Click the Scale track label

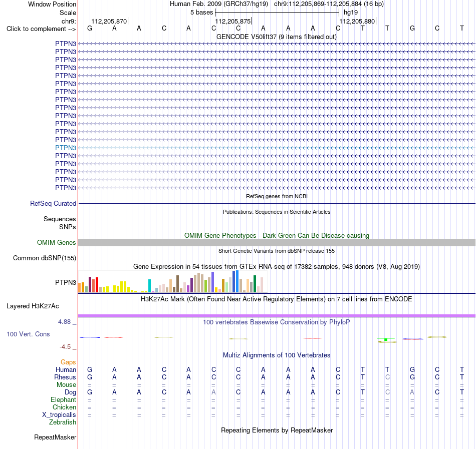pos(68,13)
